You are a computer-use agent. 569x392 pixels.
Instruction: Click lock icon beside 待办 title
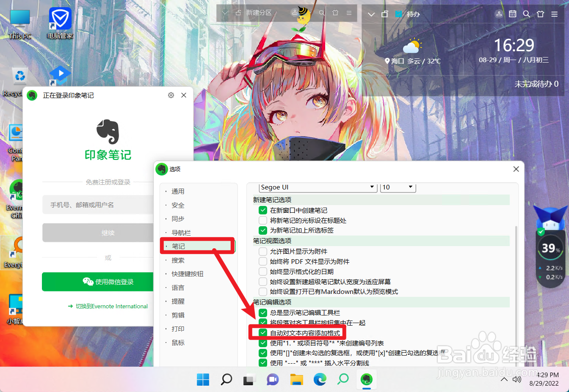click(384, 14)
